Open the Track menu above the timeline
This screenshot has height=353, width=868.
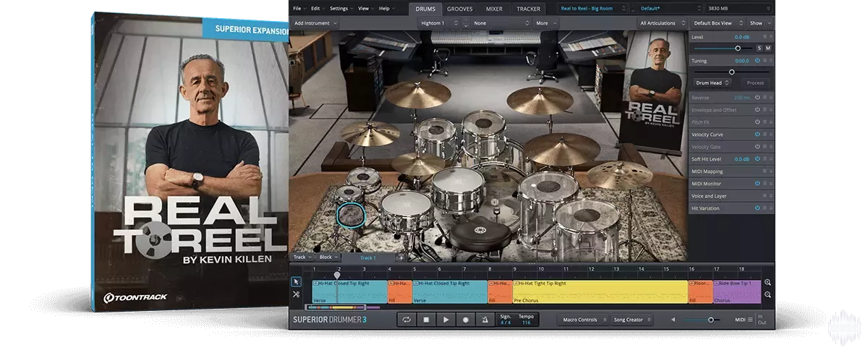coord(301,258)
